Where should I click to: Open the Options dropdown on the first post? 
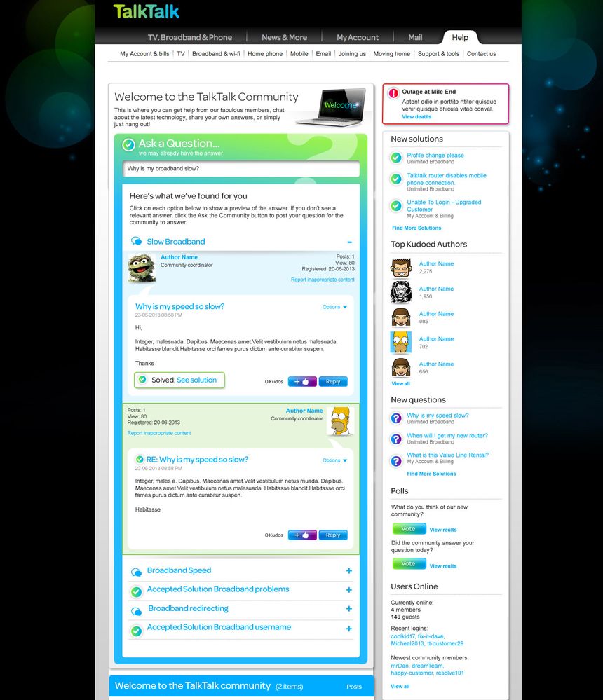click(x=334, y=307)
